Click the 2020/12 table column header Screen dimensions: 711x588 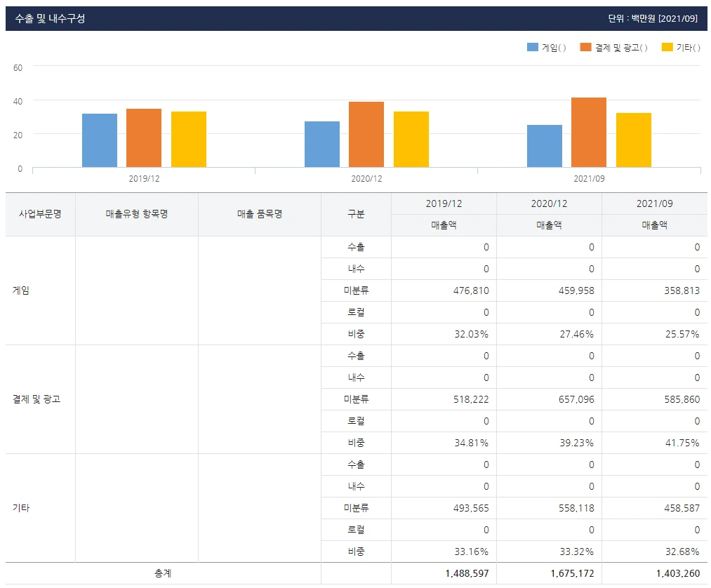[x=549, y=203]
